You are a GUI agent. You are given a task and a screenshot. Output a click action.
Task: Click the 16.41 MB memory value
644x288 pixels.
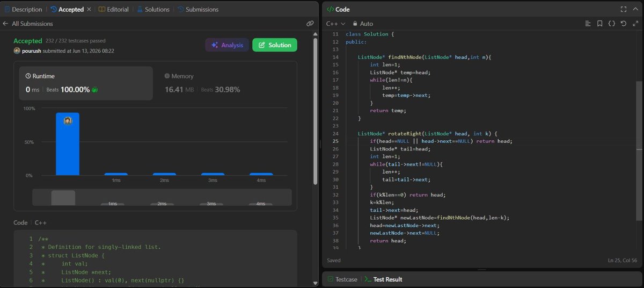coord(180,90)
